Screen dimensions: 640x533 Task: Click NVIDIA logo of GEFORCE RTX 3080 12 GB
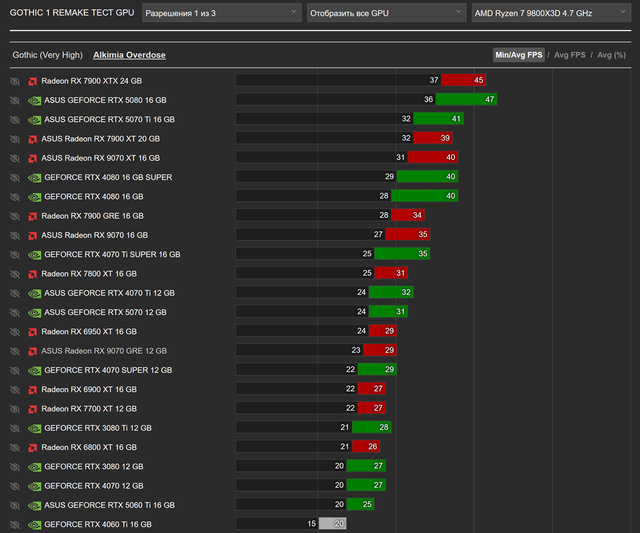[x=34, y=467]
